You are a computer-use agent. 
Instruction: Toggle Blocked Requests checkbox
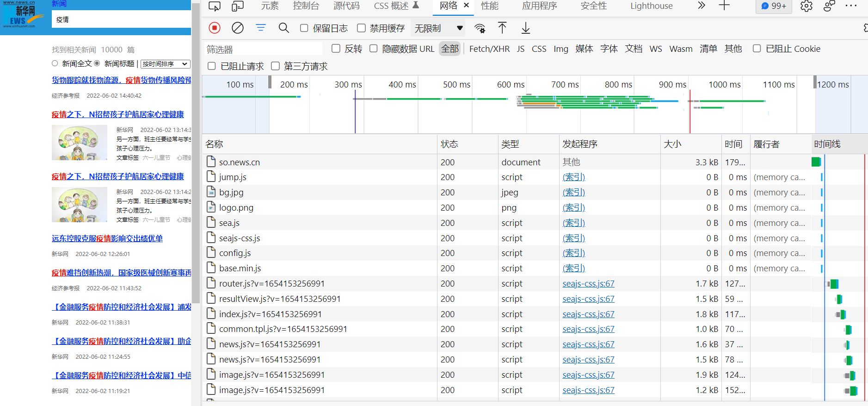(x=212, y=66)
